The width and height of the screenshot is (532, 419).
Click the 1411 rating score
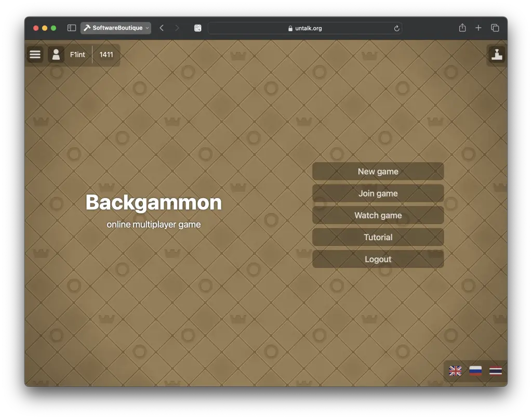pyautogui.click(x=106, y=55)
